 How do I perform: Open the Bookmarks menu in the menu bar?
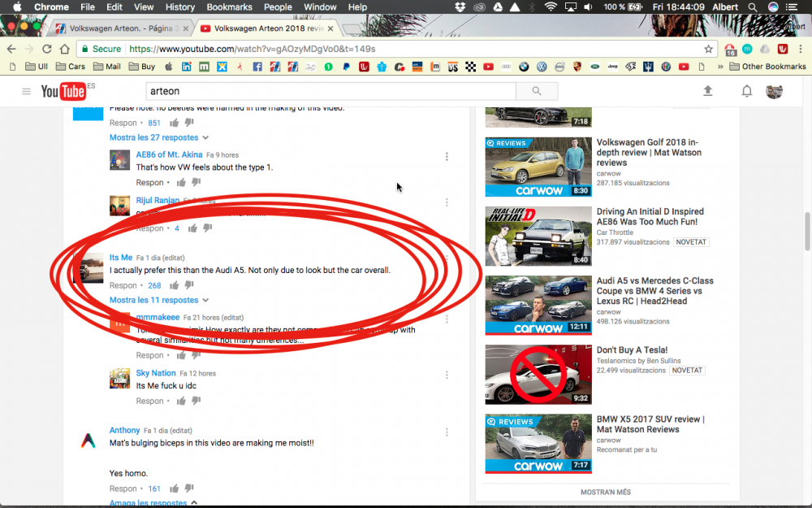pos(230,7)
